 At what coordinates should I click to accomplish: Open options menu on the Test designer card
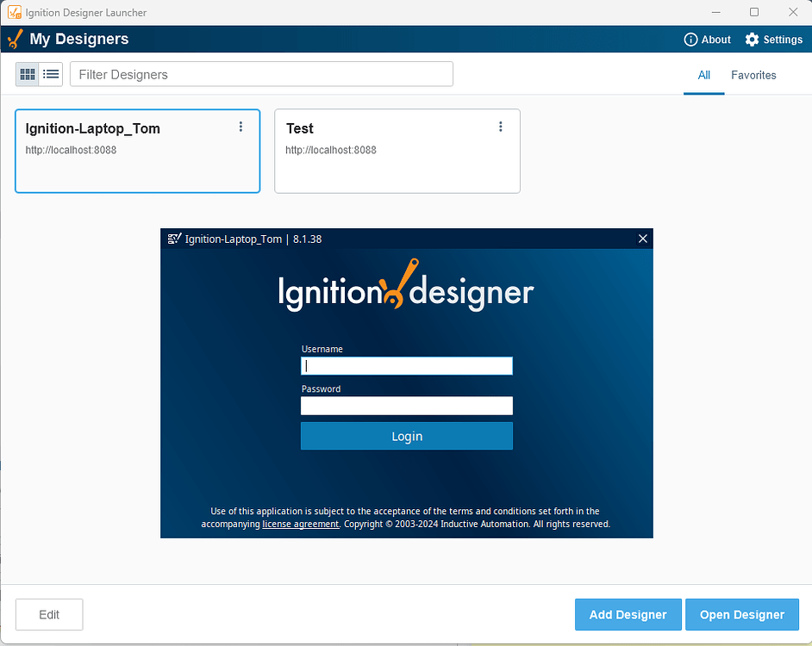pos(501,126)
